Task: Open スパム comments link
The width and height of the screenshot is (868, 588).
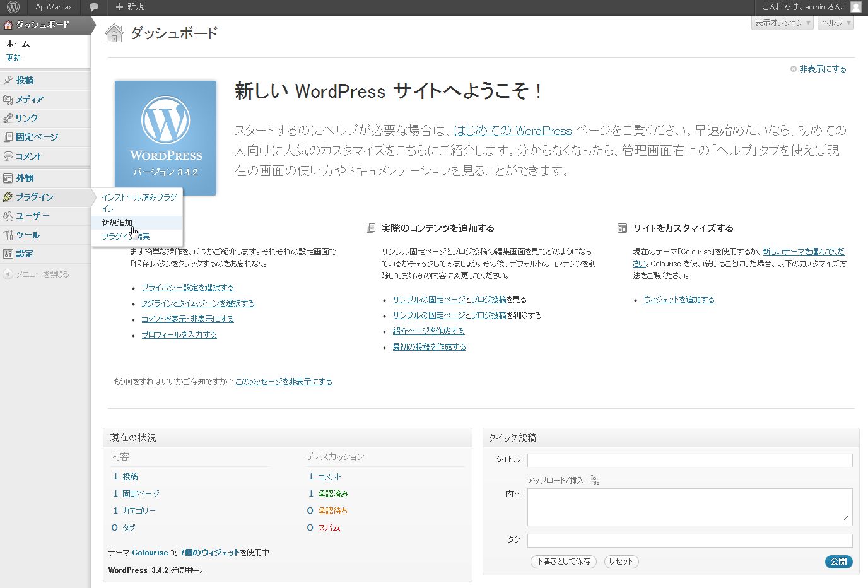Action: tap(329, 528)
